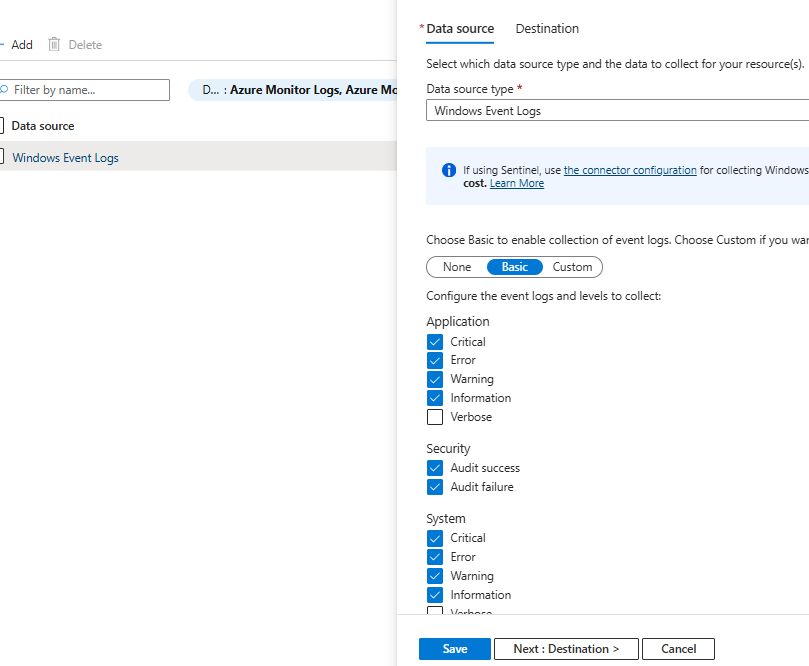Uncheck Audit success under Security
This screenshot has width=809, height=666.
(435, 468)
